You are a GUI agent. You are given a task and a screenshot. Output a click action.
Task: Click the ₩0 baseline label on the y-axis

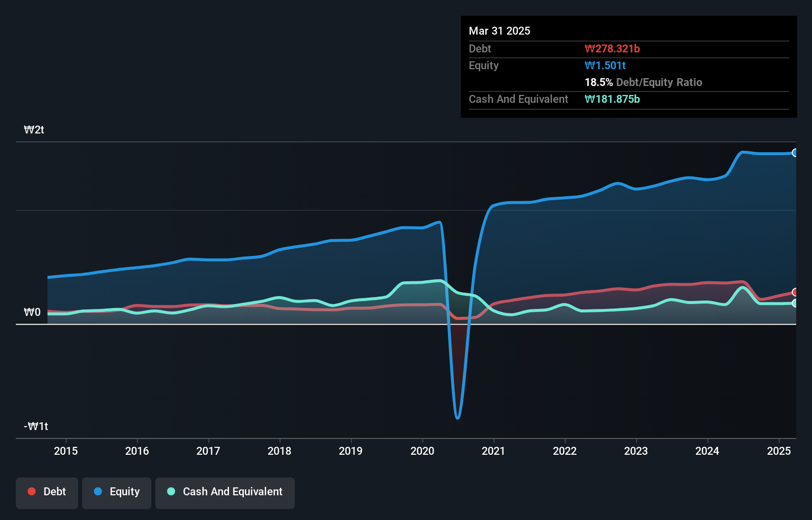click(x=32, y=312)
